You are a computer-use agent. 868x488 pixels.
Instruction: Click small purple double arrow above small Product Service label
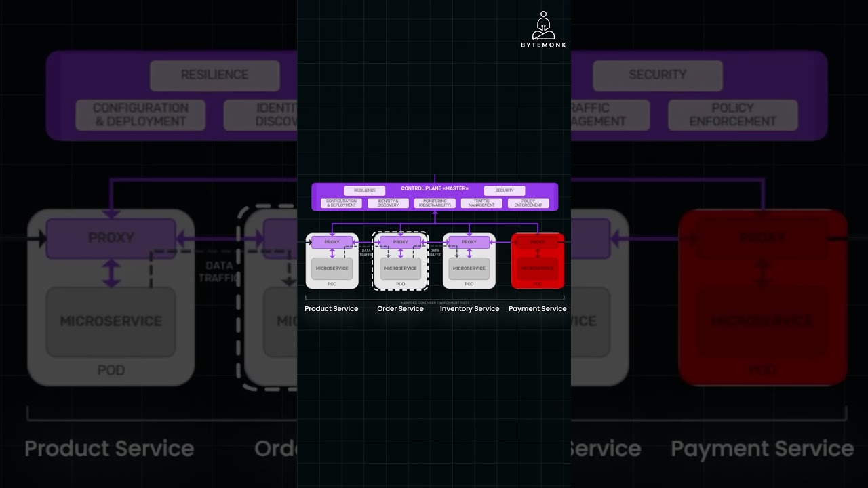[332, 253]
